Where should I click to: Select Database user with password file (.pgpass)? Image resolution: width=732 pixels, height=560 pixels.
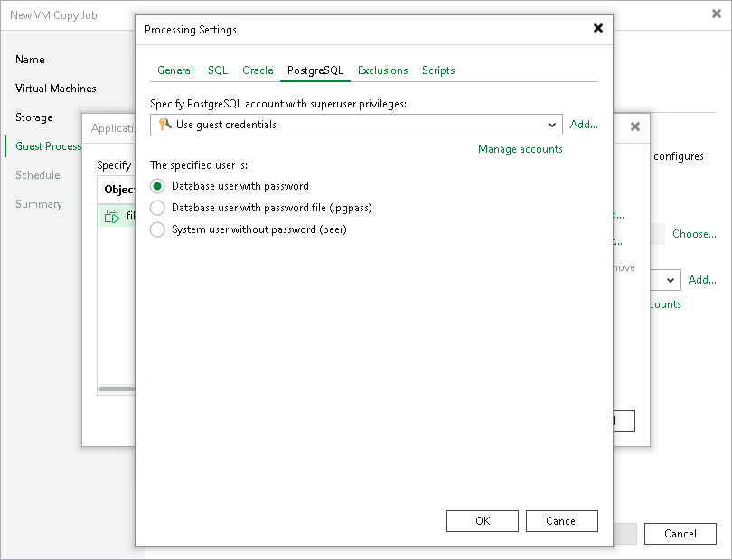pyautogui.click(x=261, y=208)
